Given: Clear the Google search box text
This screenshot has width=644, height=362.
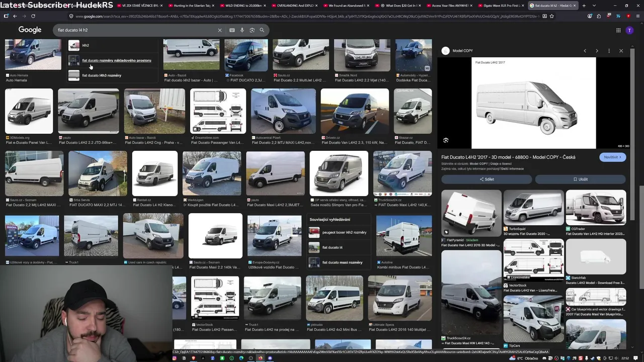Looking at the screenshot, I should [x=219, y=30].
